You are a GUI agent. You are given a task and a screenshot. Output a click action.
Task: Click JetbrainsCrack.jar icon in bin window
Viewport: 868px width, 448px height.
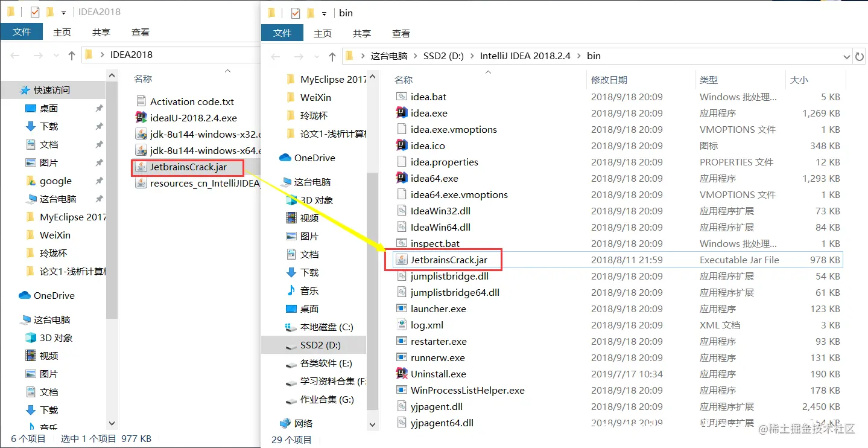[x=402, y=260]
